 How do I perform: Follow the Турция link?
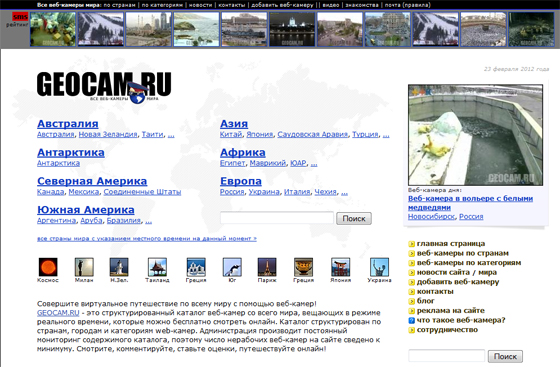365,134
